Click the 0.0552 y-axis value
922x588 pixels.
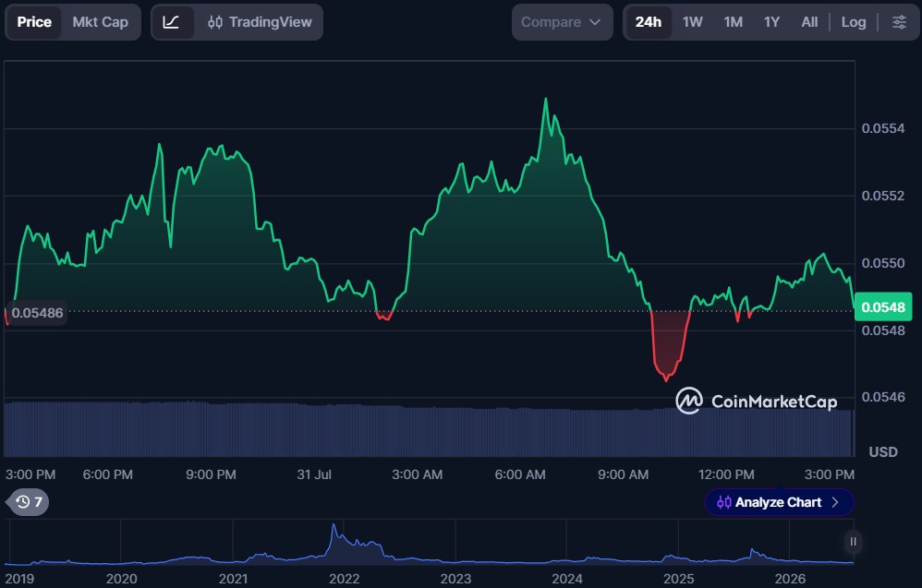pyautogui.click(x=883, y=196)
